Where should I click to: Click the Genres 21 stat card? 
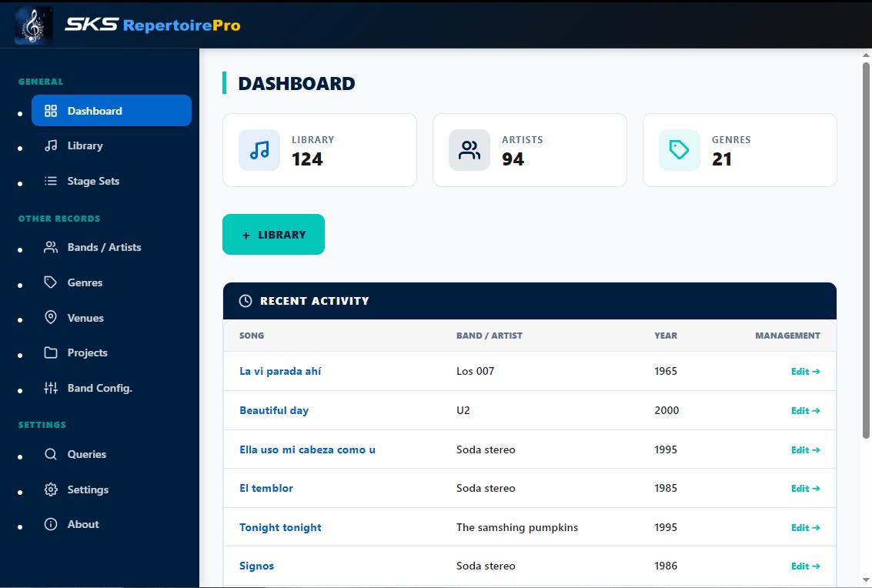point(740,150)
